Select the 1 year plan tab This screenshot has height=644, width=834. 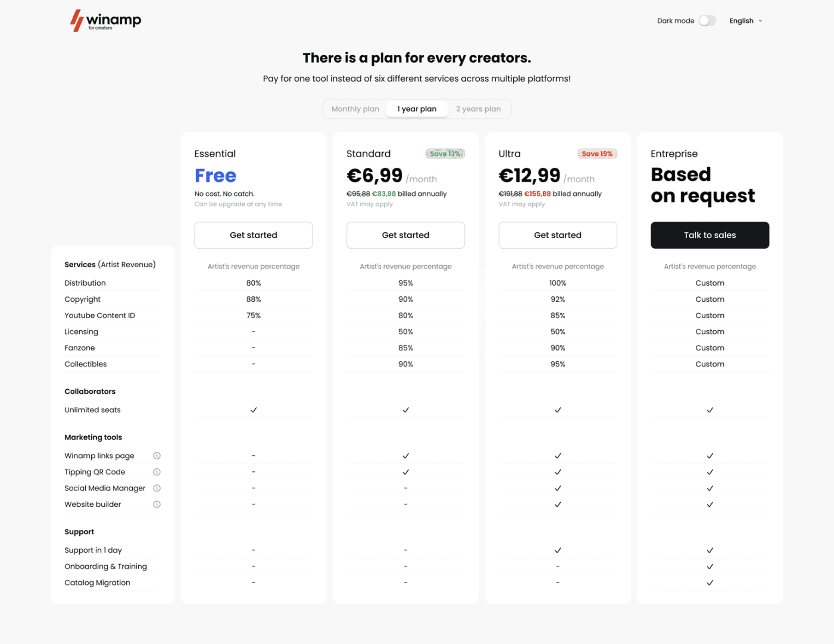coord(417,109)
